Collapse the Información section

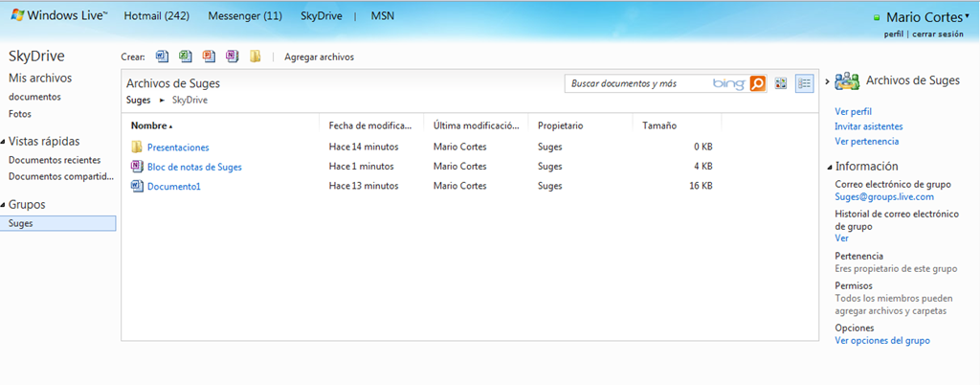830,167
